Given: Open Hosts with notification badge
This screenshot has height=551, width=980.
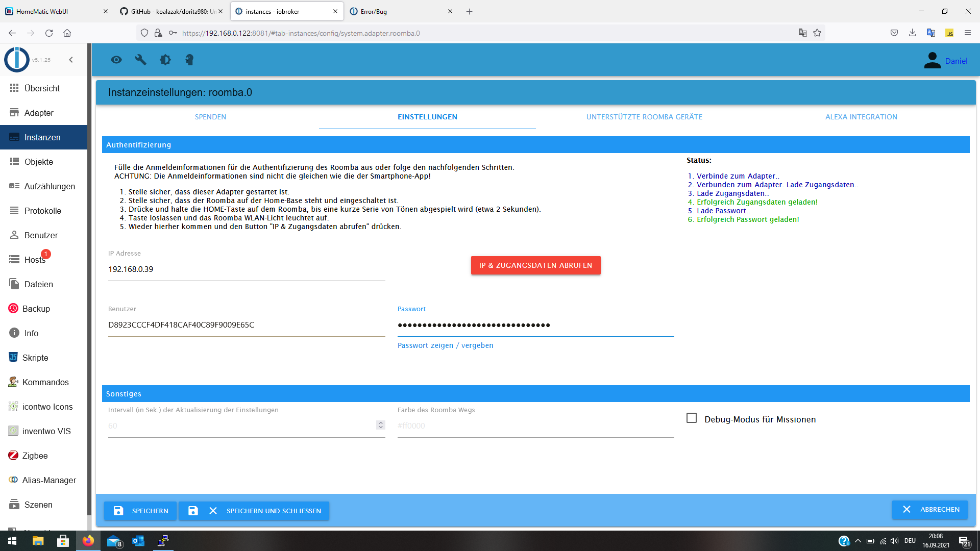Looking at the screenshot, I should 34,260.
